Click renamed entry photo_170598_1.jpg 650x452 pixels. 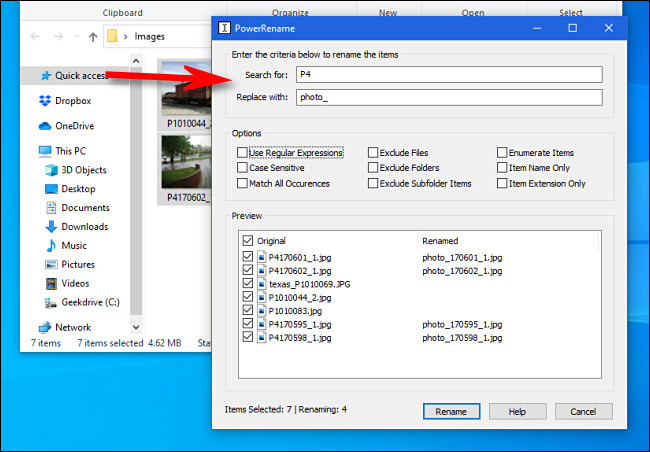point(462,338)
